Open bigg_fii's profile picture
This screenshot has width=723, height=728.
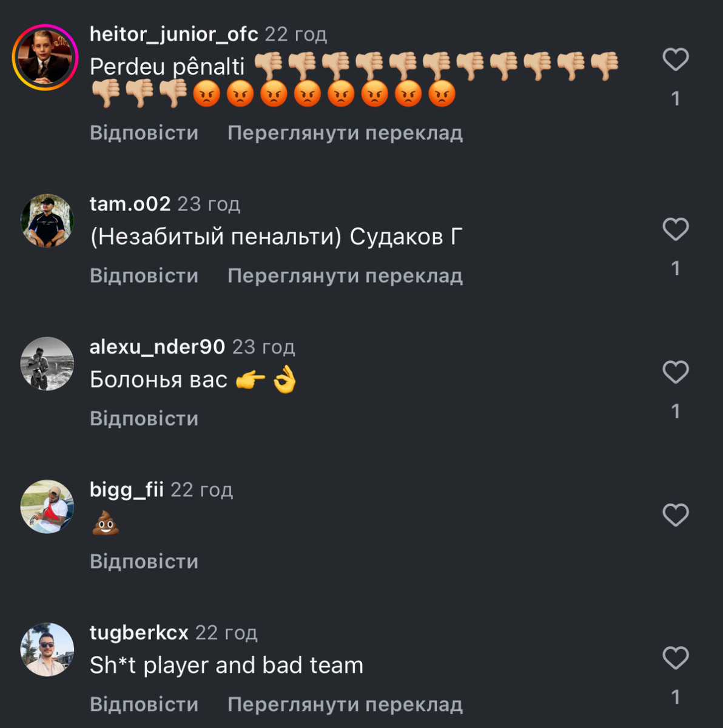(x=47, y=507)
